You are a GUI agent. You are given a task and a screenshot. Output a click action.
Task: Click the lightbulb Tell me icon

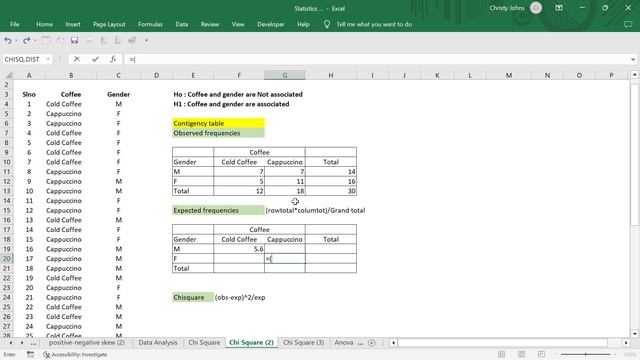tap(327, 24)
